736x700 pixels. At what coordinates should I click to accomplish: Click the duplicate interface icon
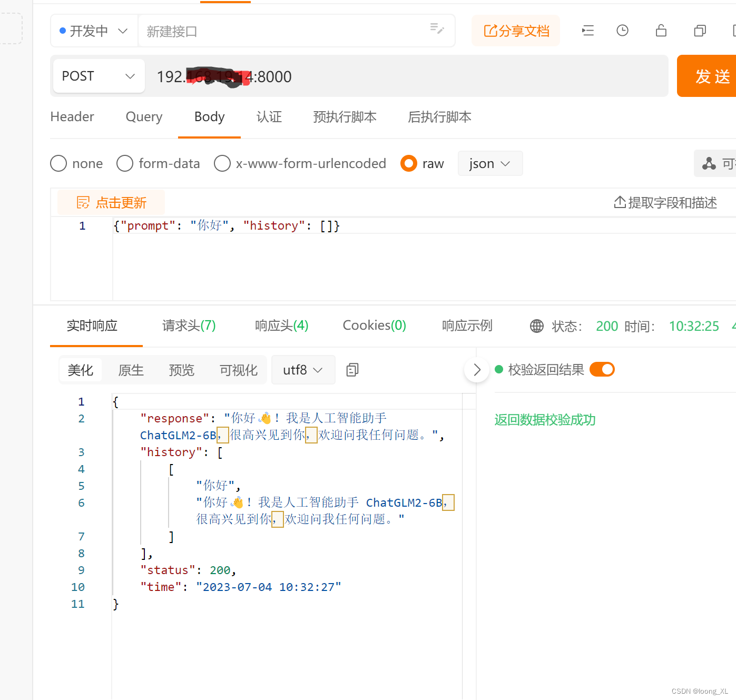700,31
